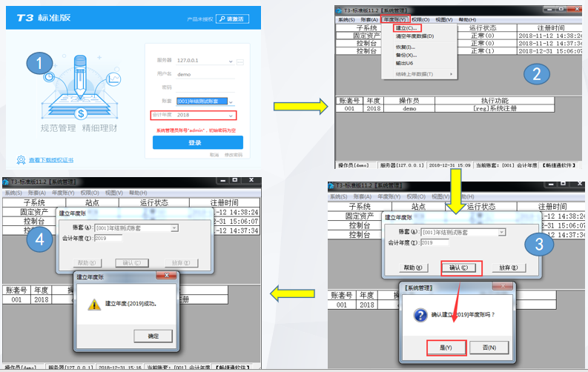The height and width of the screenshot is (372, 588).
Task: Open the 服务器 dropdown on the login form
Action: (231, 61)
